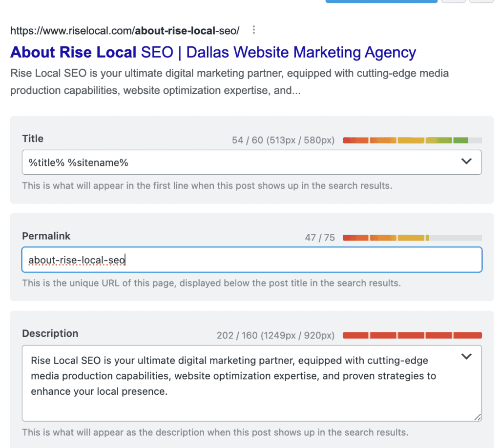Click the Title field label
Viewport: 500px width, 448px height.
coord(33,139)
